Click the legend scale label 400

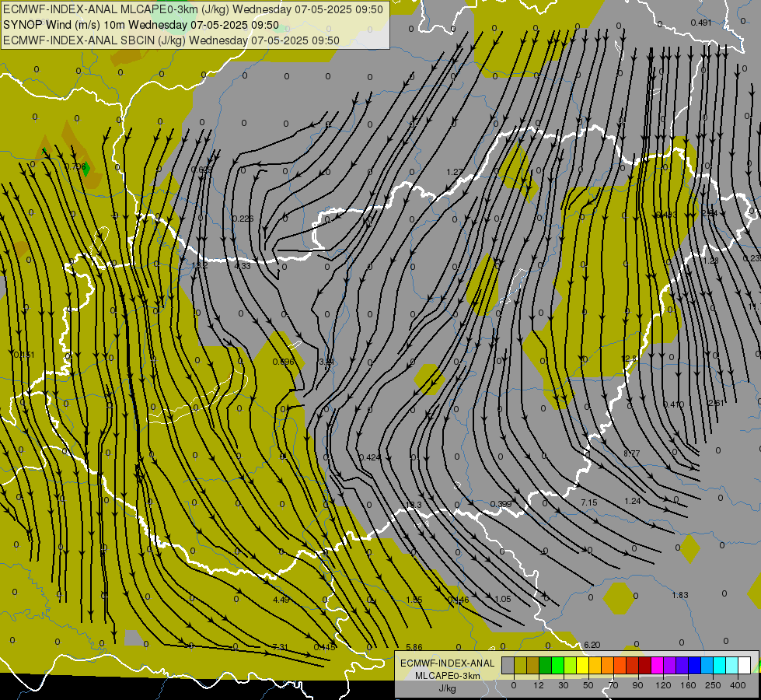[x=738, y=685]
